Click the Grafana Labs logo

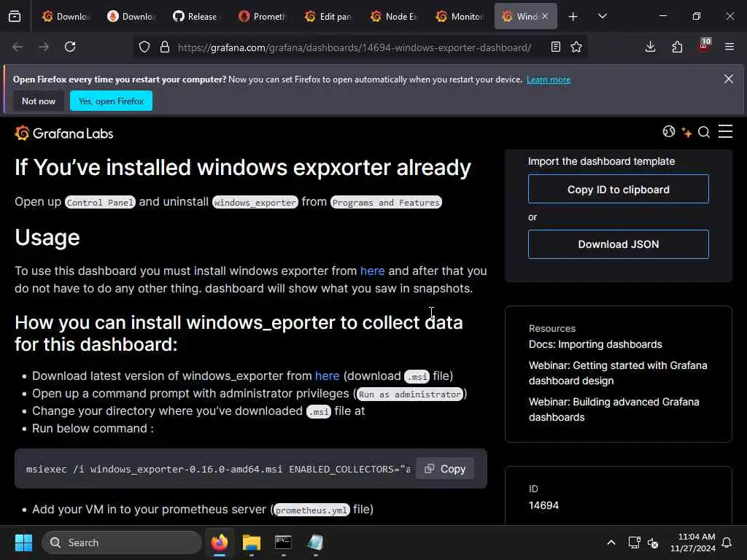[64, 133]
